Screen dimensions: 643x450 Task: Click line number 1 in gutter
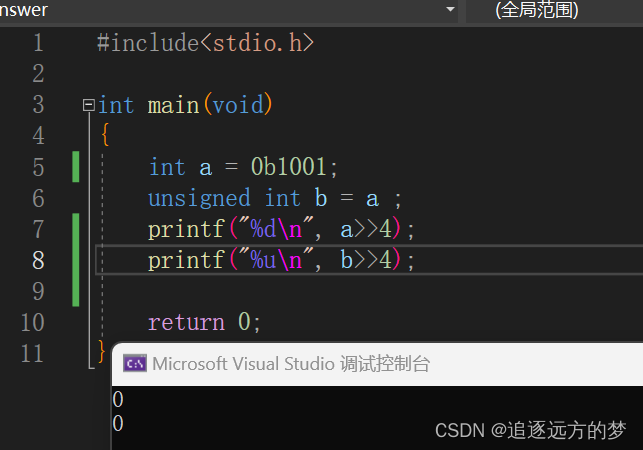(38, 43)
